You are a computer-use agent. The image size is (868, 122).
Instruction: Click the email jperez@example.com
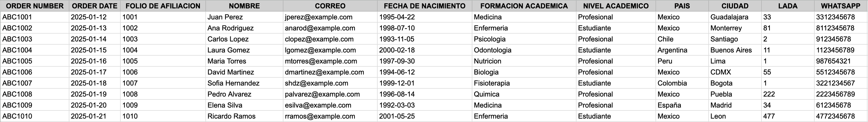click(x=318, y=17)
